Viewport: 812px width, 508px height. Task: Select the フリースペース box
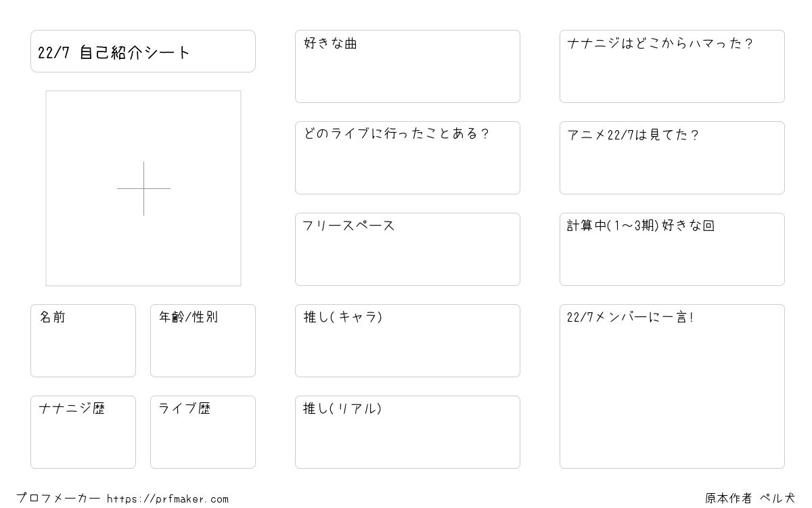coord(407,249)
